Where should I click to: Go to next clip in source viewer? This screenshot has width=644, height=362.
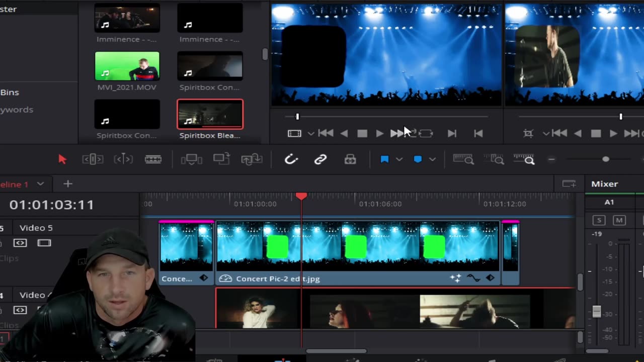pos(452,133)
